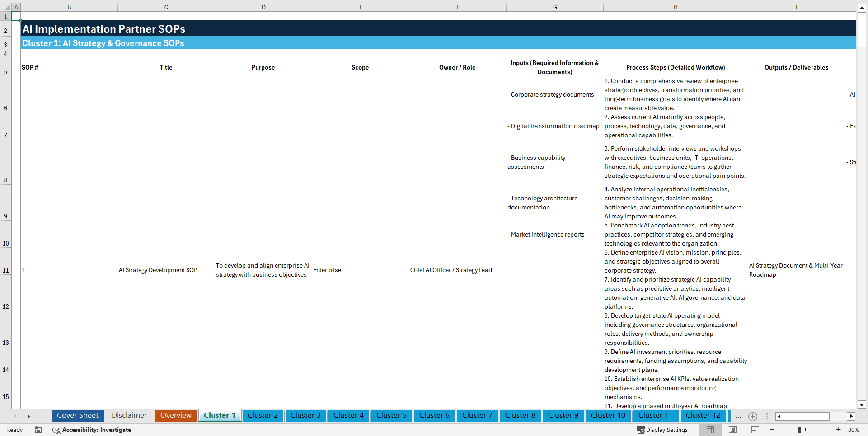Select column B header
The width and height of the screenshot is (868, 436).
point(69,7)
